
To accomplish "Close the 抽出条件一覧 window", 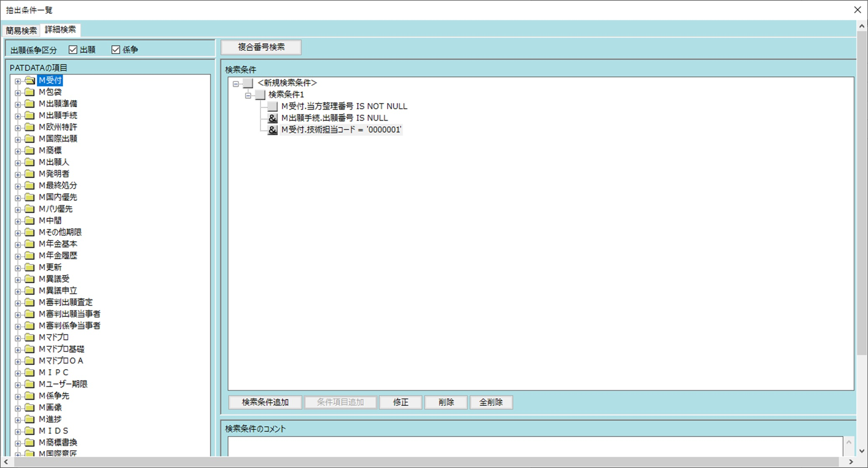I will coord(858,10).
